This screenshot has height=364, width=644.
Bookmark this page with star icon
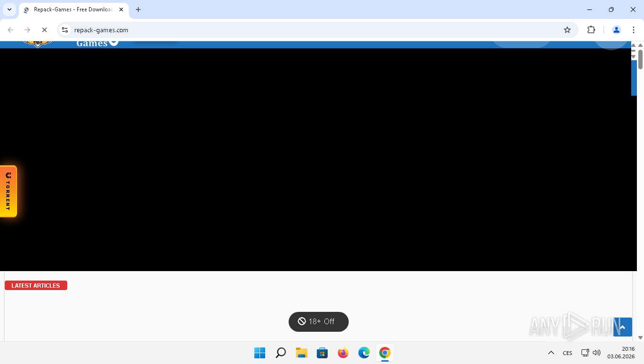pyautogui.click(x=567, y=30)
